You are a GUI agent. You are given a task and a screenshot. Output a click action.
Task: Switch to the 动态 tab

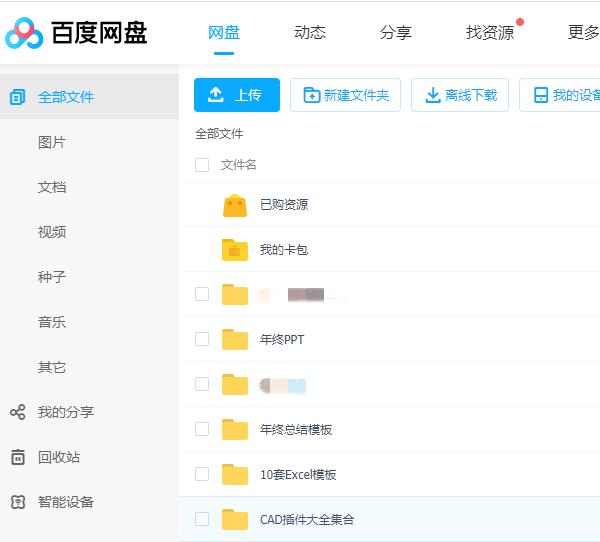pos(310,32)
